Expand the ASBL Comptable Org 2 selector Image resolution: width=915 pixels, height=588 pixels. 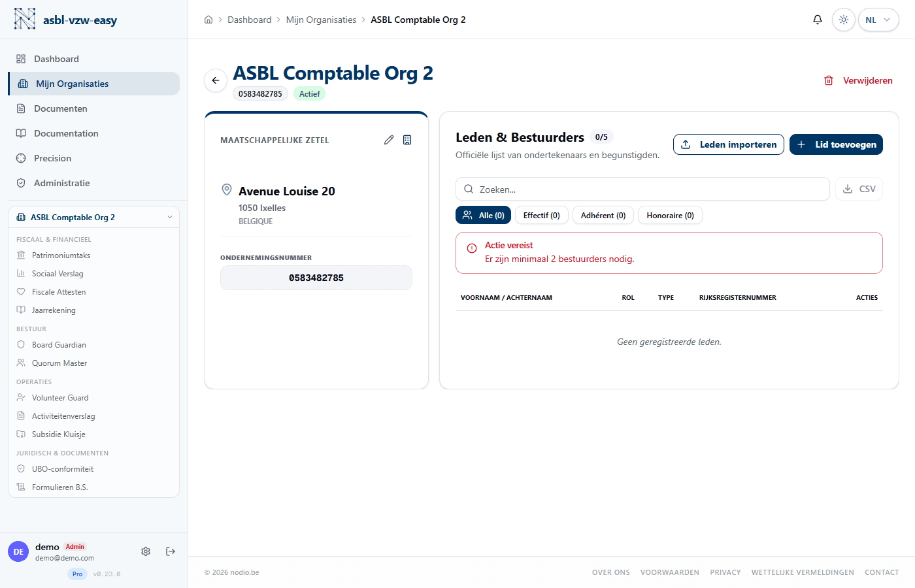click(x=93, y=217)
